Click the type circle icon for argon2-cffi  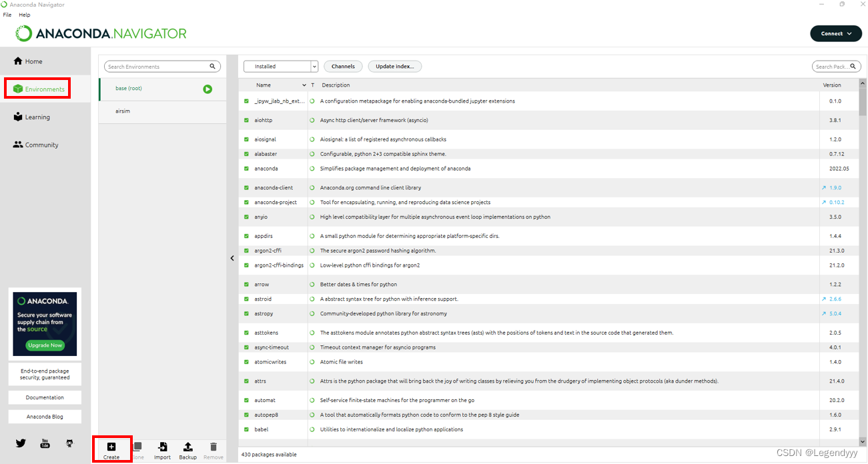click(x=312, y=251)
